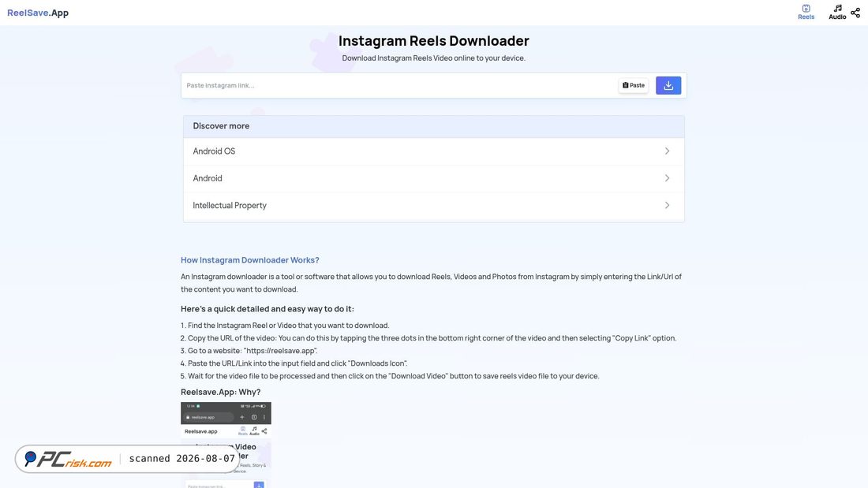Click step 1 Find the Instagram Reel text
The width and height of the screenshot is (868, 488).
coord(285,326)
